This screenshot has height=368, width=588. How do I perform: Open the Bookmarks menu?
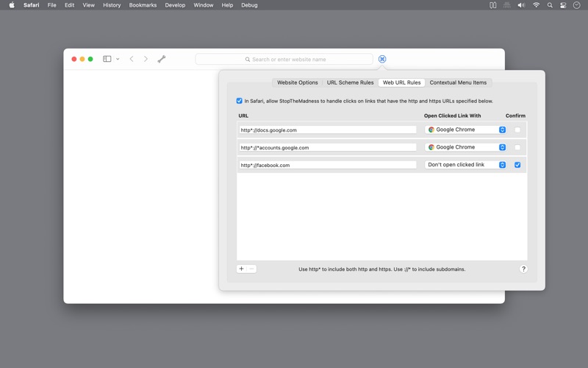(x=143, y=5)
